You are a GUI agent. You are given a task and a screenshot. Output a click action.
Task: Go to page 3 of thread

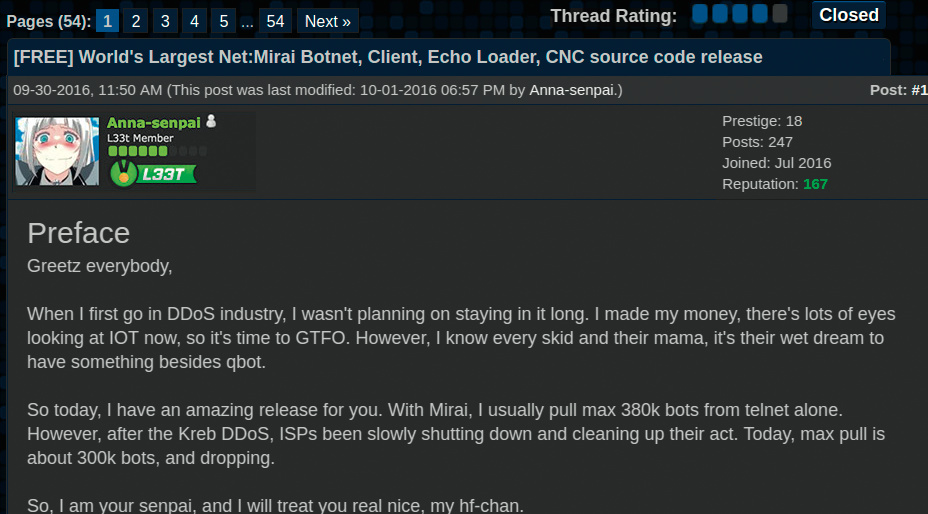pos(165,21)
